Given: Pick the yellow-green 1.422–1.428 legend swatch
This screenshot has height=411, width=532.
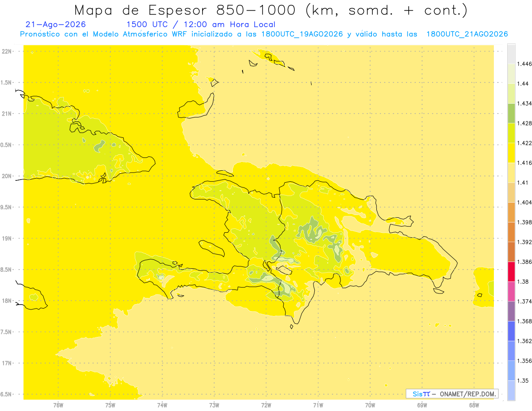Looking at the screenshot, I should (x=511, y=133).
